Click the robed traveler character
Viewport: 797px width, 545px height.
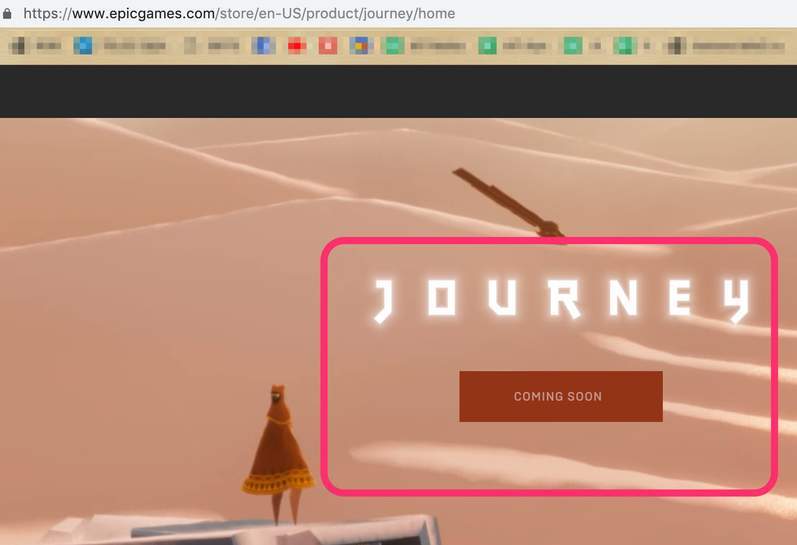coord(278,450)
